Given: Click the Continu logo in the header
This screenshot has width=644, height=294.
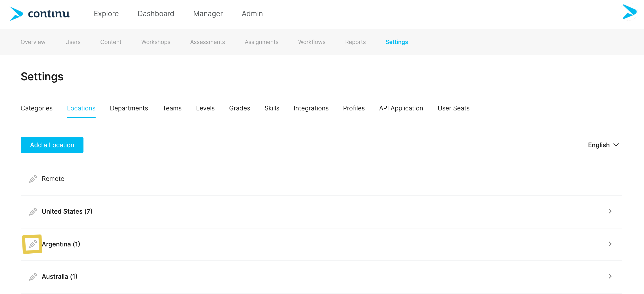Looking at the screenshot, I should click(x=39, y=13).
